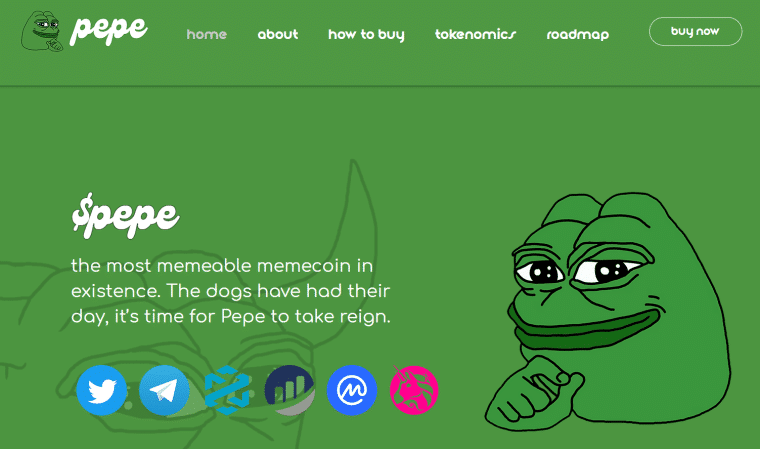
Task: Open the how to buy section
Action: 366,34
